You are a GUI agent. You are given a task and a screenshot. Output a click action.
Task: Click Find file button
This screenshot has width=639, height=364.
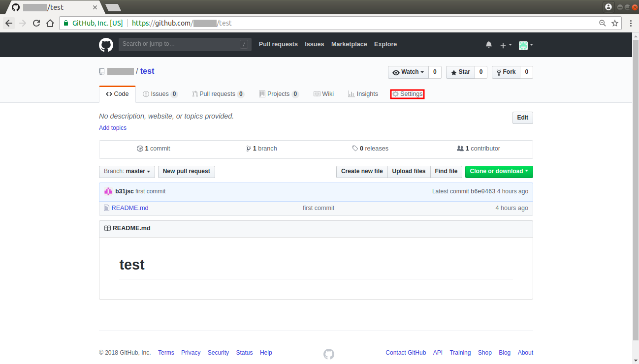coord(446,172)
